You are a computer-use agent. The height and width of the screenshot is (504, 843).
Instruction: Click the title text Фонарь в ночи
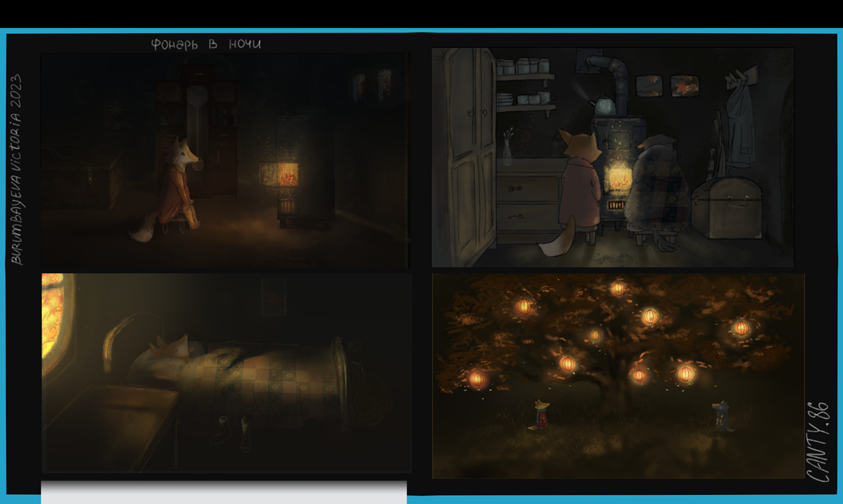tap(207, 43)
